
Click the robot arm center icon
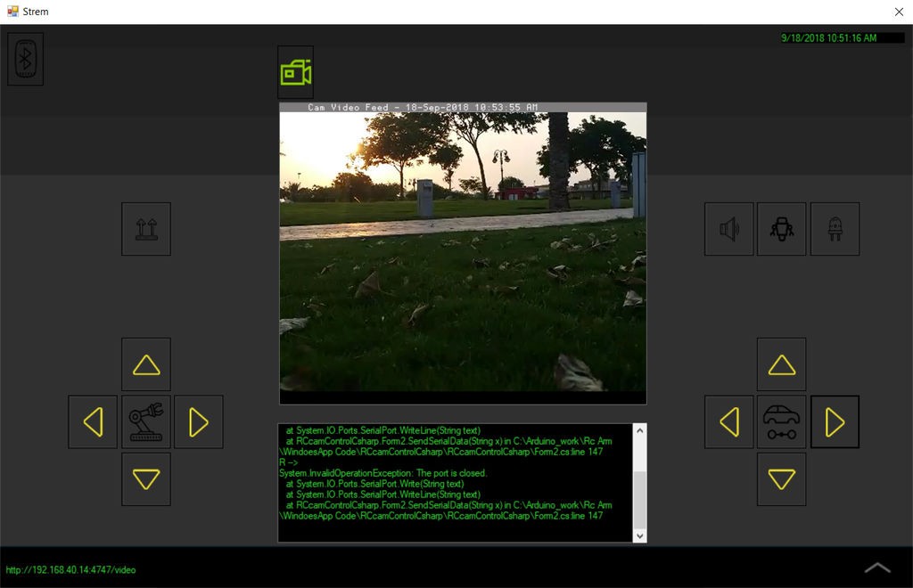click(145, 421)
